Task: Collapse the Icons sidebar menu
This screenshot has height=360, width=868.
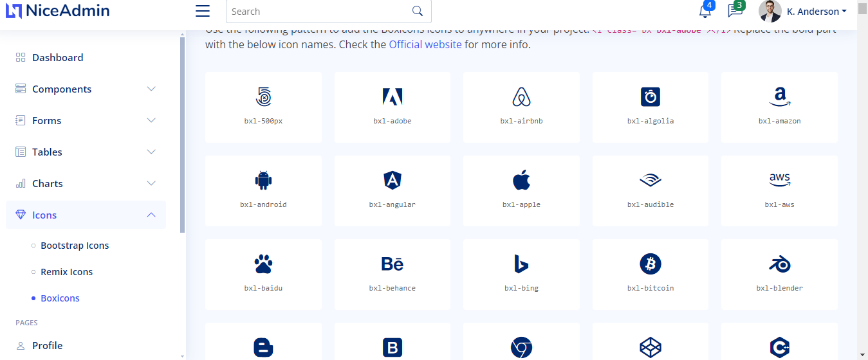Action: tap(86, 215)
